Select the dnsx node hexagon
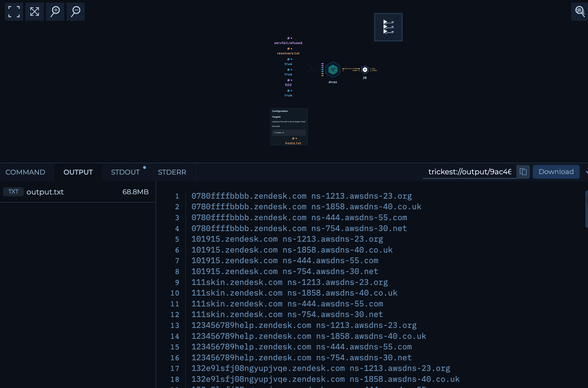The height and width of the screenshot is (388, 588). (x=333, y=69)
